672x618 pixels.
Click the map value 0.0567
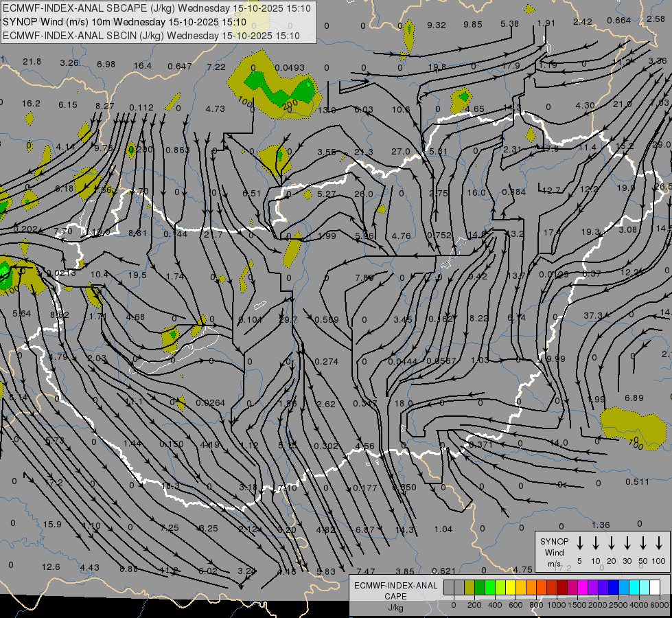(x=441, y=361)
